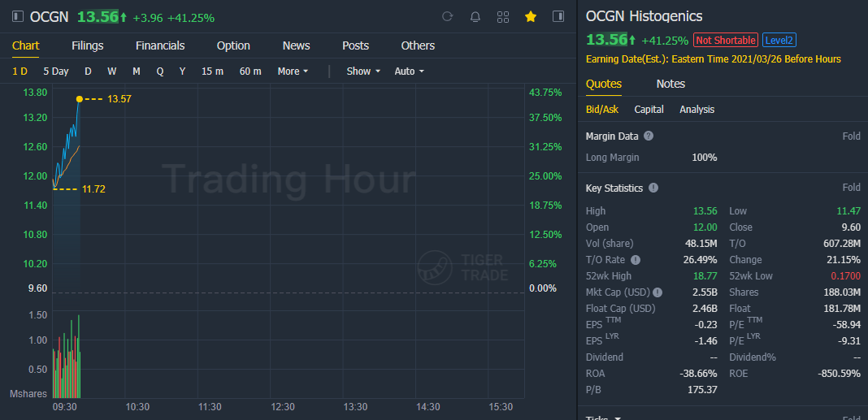Image resolution: width=868 pixels, height=420 pixels.
Task: Click the Long Margin 100% value
Action: coord(704,158)
